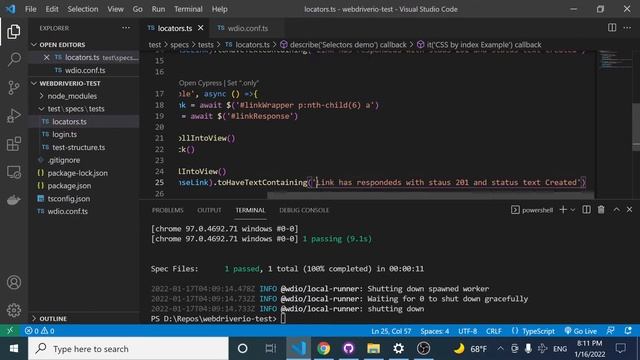Image resolution: width=640 pixels, height=360 pixels.
Task: Open the Run and Debug view
Action: (x=13, y=116)
